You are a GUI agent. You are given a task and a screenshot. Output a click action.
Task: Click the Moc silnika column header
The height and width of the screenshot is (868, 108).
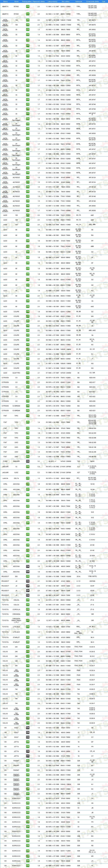(66, 1)
